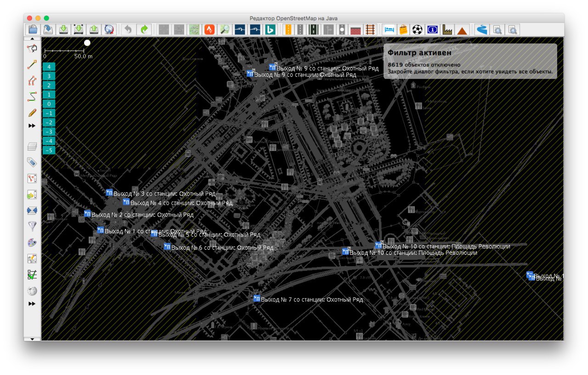588x375 pixels.
Task: Add Bing imagery with the Bing icon
Action: (271, 30)
